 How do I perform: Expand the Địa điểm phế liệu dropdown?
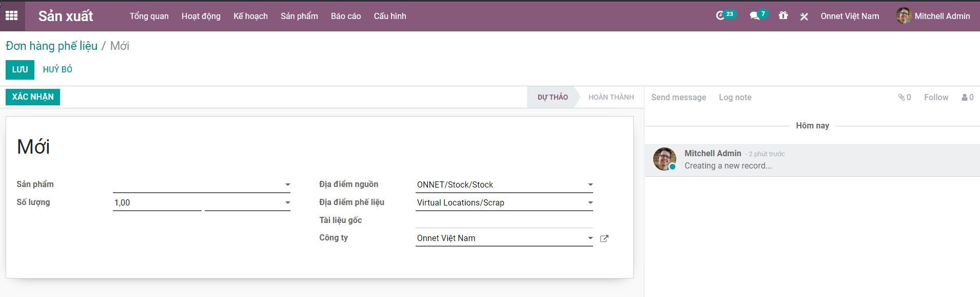pyautogui.click(x=590, y=202)
